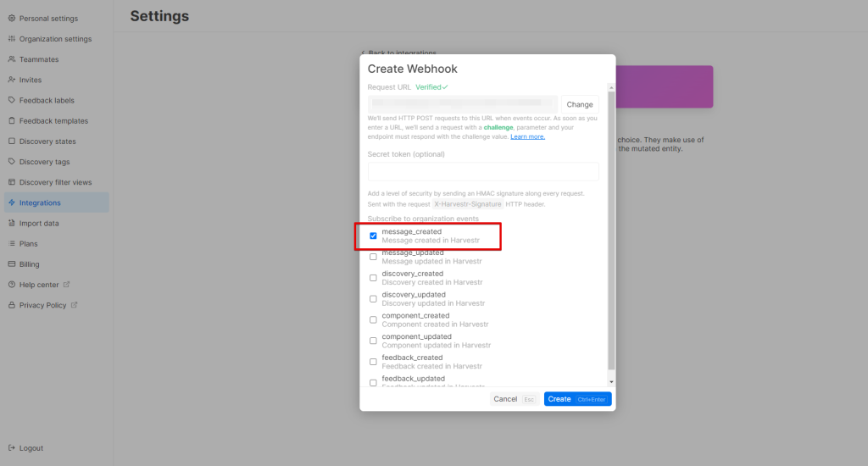Follow the Learn more link
This screenshot has height=466, width=868.
(x=527, y=136)
